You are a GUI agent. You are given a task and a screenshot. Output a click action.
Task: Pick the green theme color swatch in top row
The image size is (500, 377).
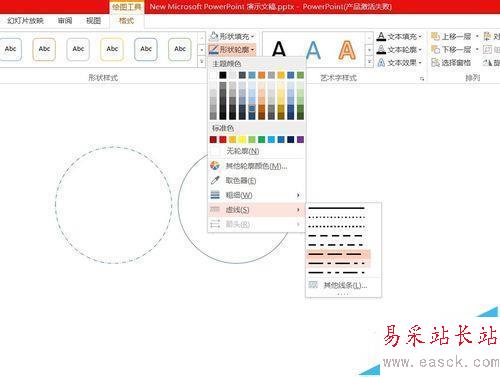(x=300, y=75)
